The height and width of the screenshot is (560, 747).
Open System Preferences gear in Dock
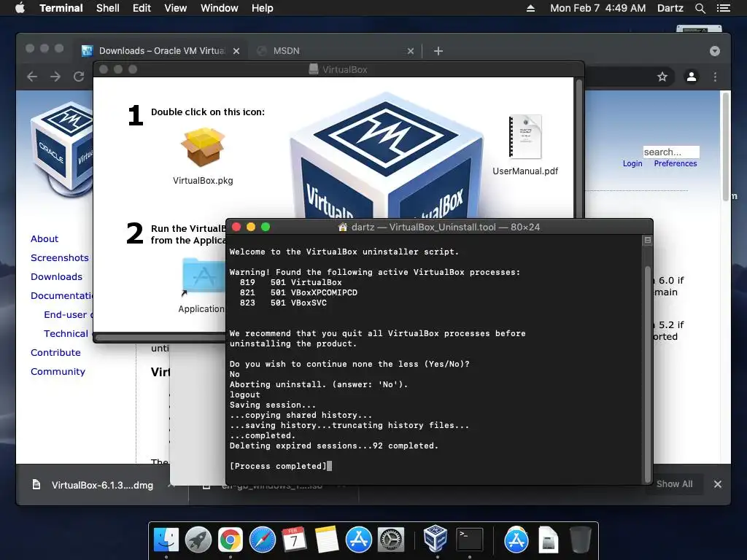[391, 540]
